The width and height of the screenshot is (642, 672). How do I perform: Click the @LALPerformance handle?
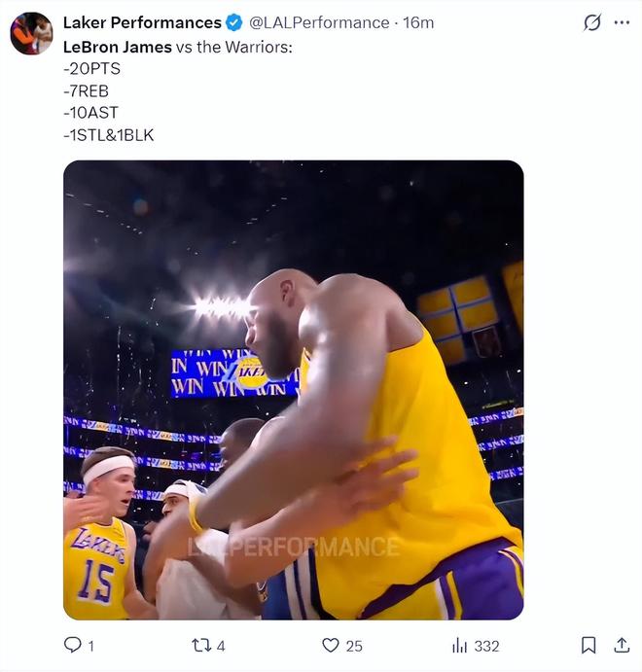[x=318, y=22]
